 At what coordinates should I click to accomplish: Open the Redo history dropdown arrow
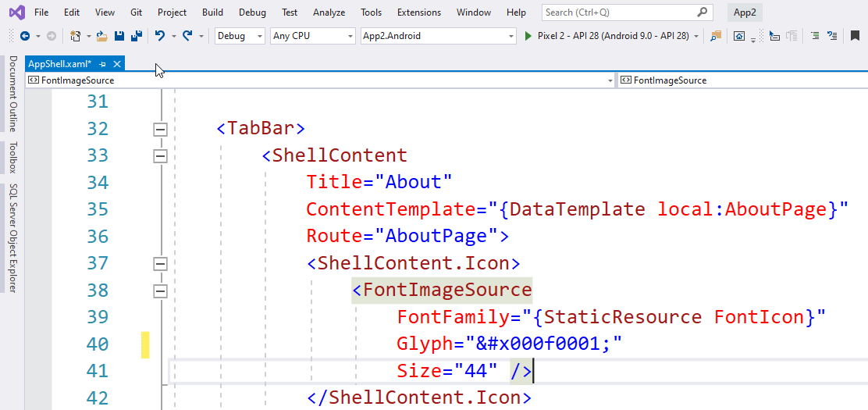[201, 37]
